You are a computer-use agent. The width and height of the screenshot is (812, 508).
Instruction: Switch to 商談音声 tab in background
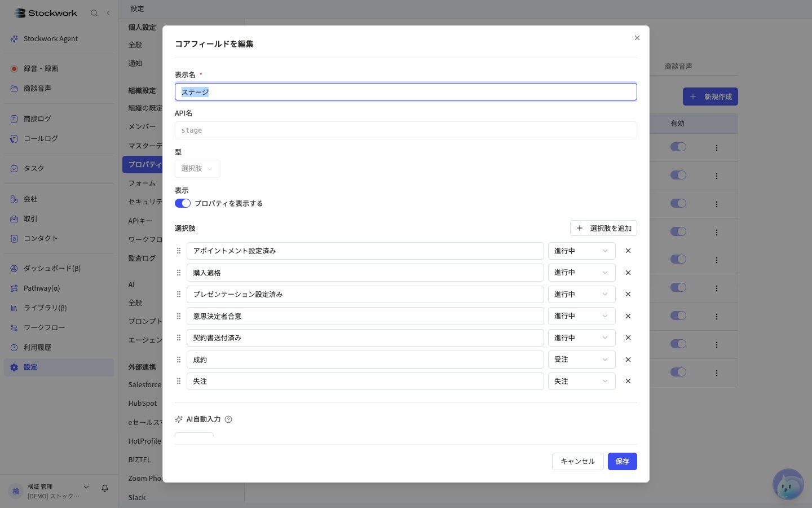point(678,66)
